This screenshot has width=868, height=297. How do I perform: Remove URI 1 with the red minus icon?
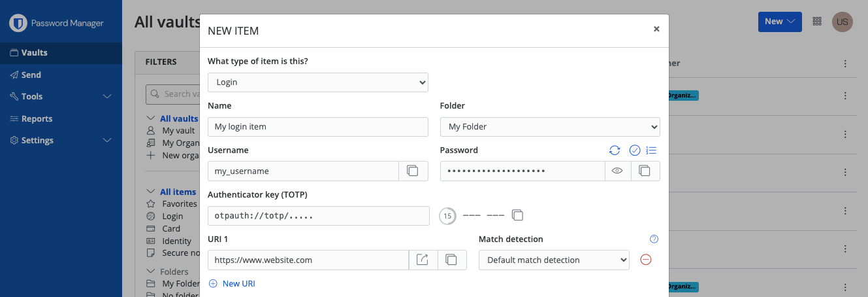tap(645, 260)
